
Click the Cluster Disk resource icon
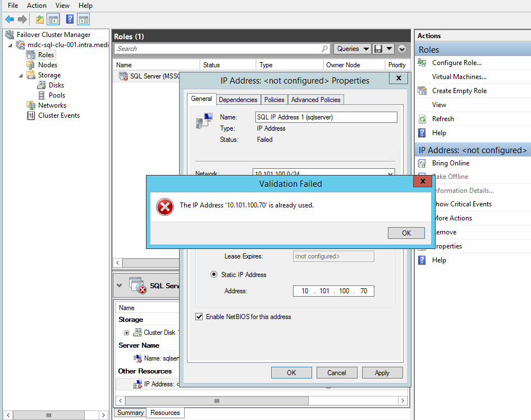pos(137,333)
